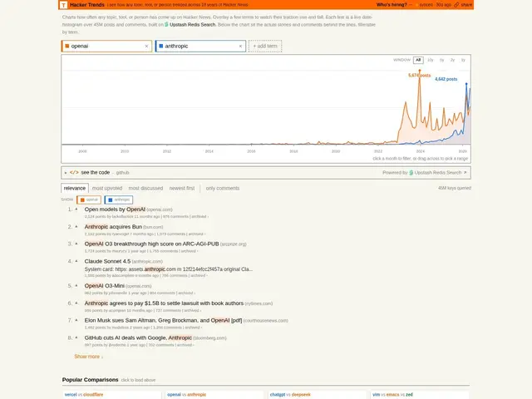Select the most upvoted sort tab
Screen dimensions: 532x399
(x=107, y=188)
